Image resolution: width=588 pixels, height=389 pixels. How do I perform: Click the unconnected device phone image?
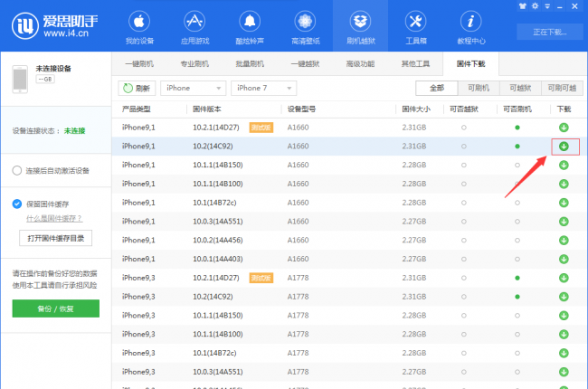(20, 79)
